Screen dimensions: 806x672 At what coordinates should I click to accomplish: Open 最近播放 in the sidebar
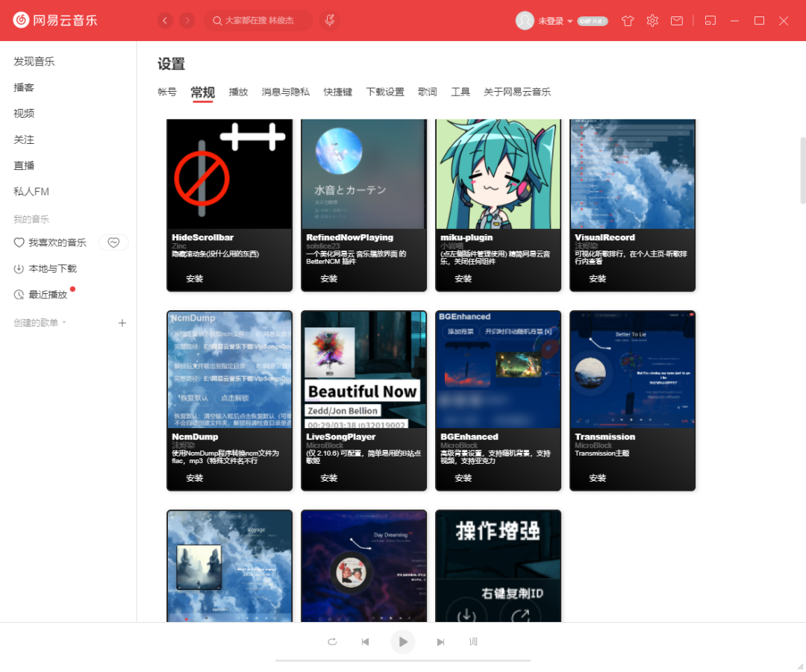point(40,295)
